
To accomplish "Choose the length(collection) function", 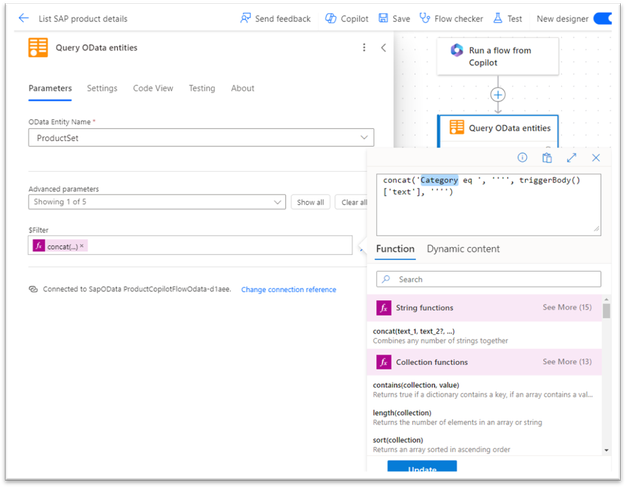I will tap(485, 417).
